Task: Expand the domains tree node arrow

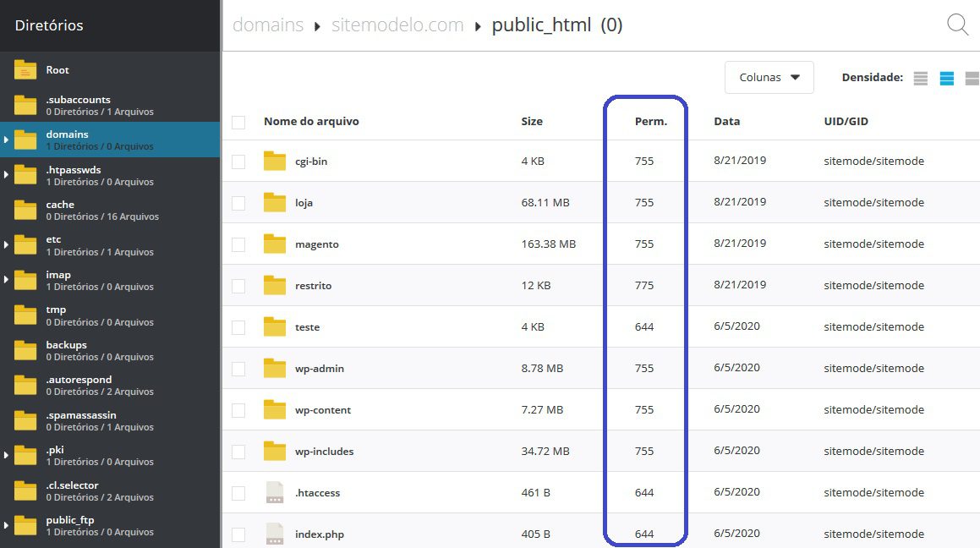Action: point(6,140)
